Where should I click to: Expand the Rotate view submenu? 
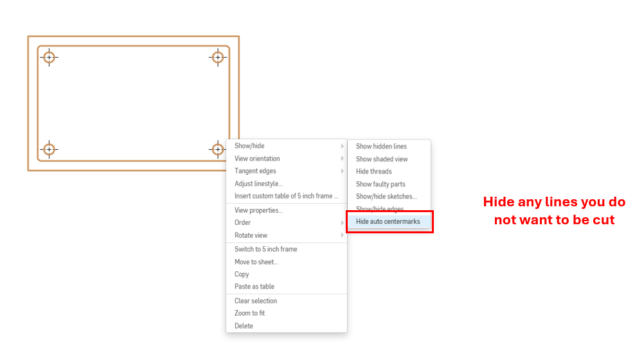point(251,235)
